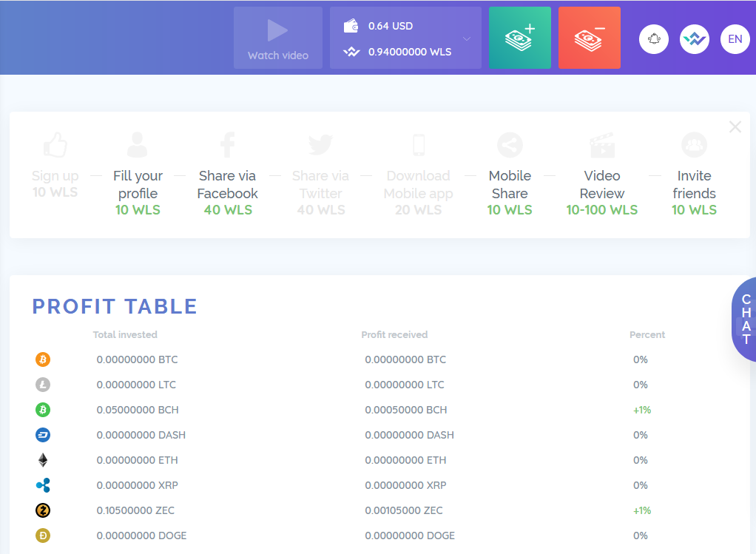The image size is (756, 554).
Task: Open the Share via Facebook task
Action: (x=228, y=185)
